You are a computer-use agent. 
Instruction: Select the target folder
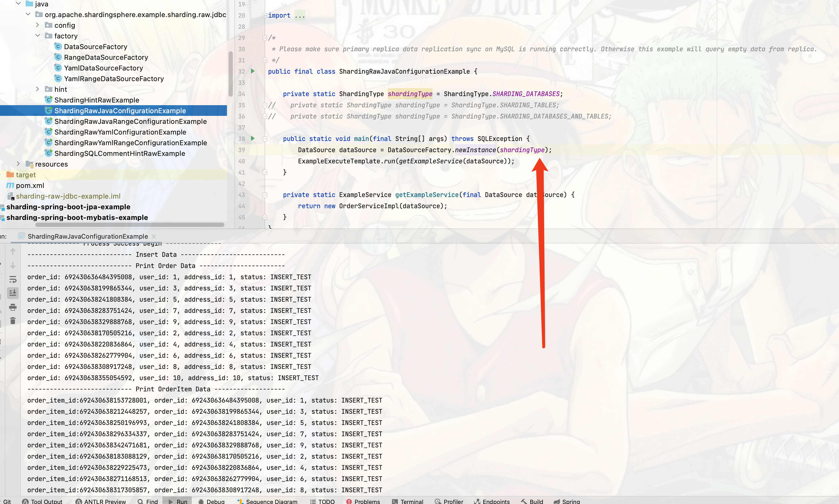(25, 175)
